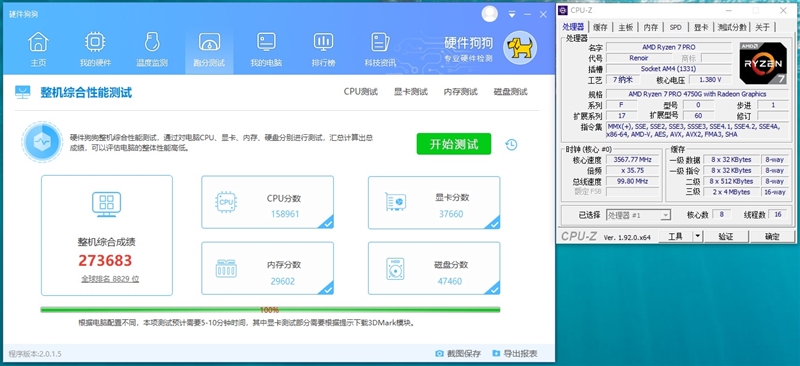Click the Ryzen 7 logo in CPU-Z
800x366 pixels.
pos(763,63)
